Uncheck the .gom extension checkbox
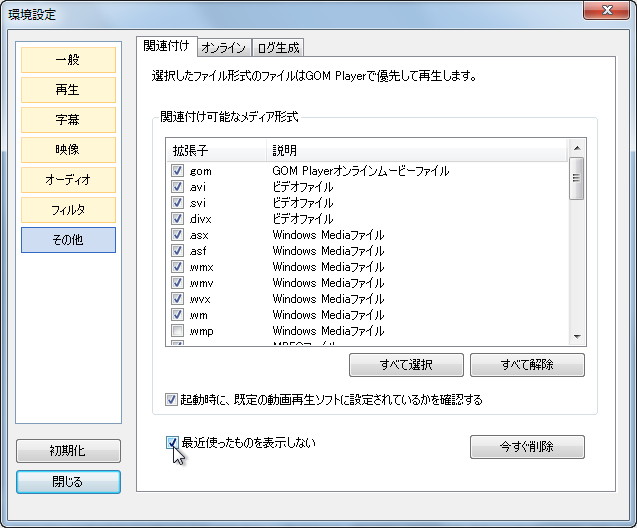The width and height of the screenshot is (637, 528). 177,171
